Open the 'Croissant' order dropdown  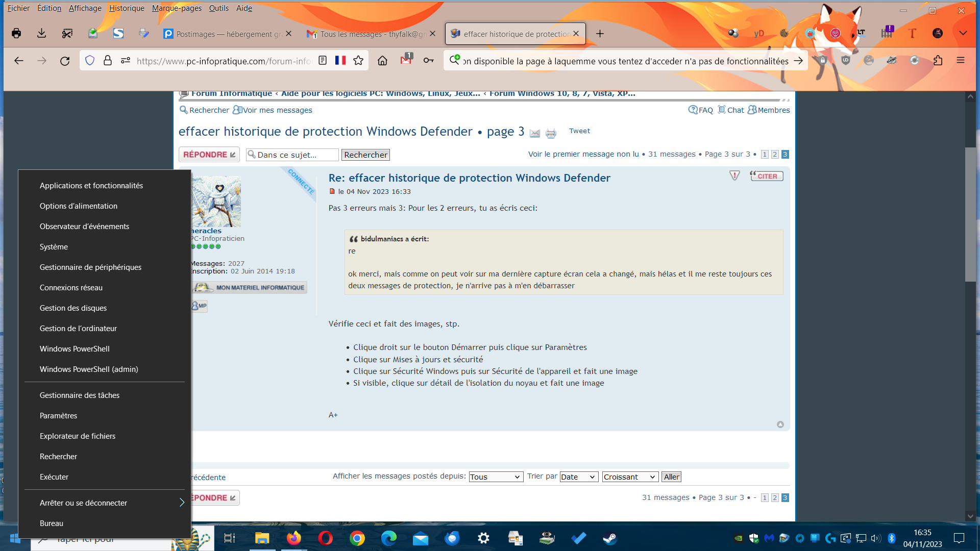[630, 477]
